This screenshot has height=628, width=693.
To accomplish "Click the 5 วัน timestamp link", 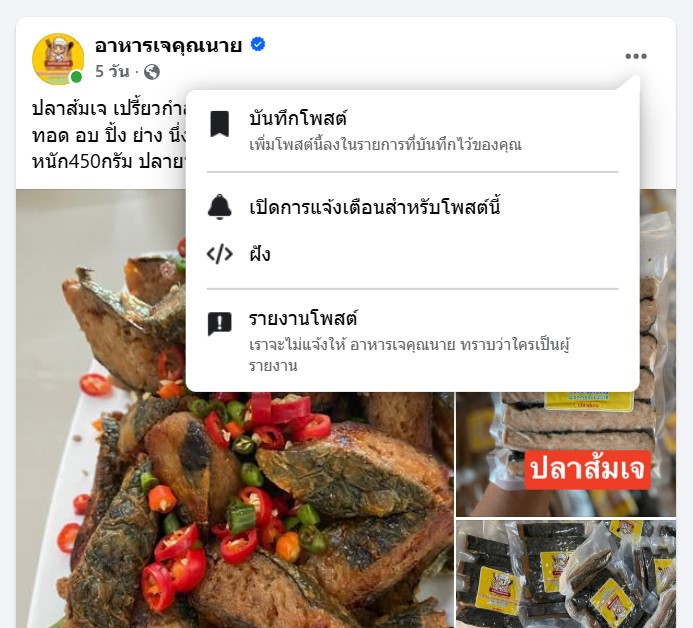I will click(112, 72).
